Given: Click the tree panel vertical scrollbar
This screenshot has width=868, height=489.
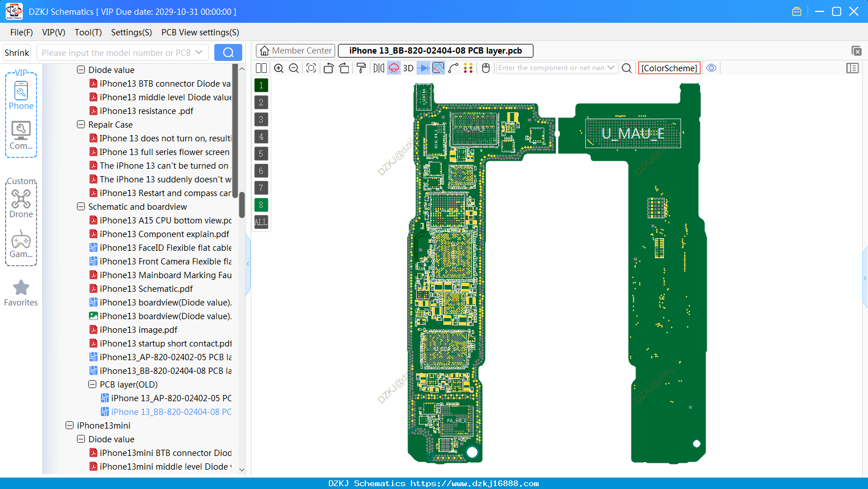Looking at the screenshot, I should 242,204.
